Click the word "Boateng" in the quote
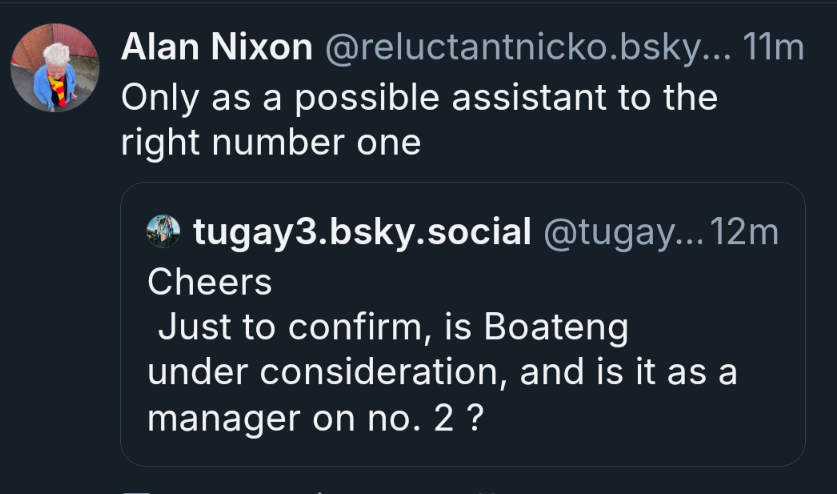Viewport: 837px width, 494px height. (x=556, y=327)
